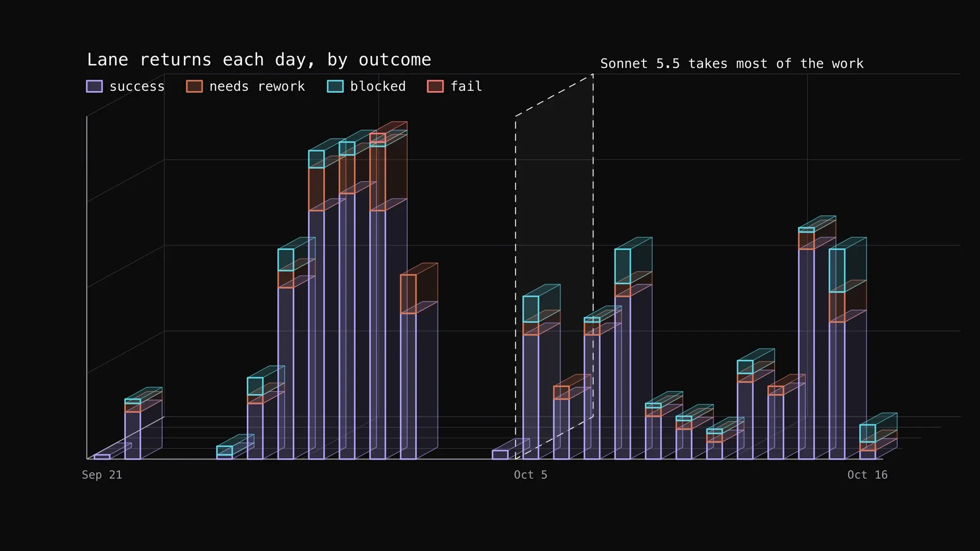980x551 pixels.
Task: Select the 'success' legend label
Action: [x=137, y=86]
